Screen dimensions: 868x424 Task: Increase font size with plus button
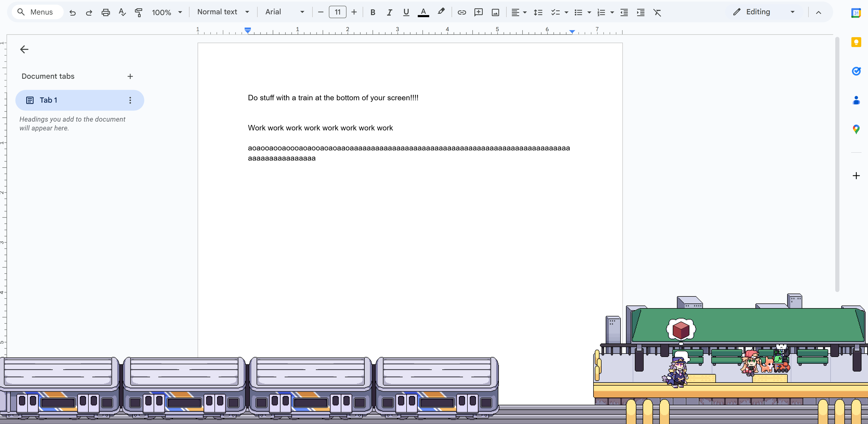[354, 12]
